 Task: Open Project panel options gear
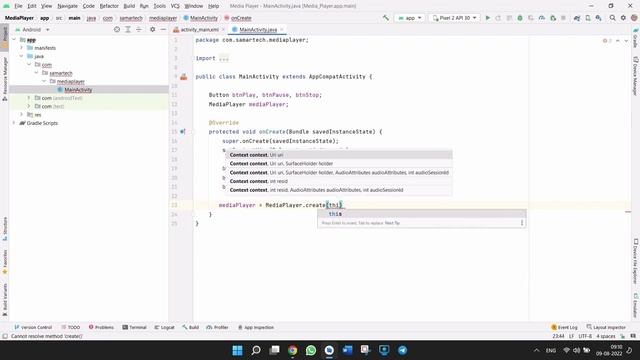coord(152,29)
